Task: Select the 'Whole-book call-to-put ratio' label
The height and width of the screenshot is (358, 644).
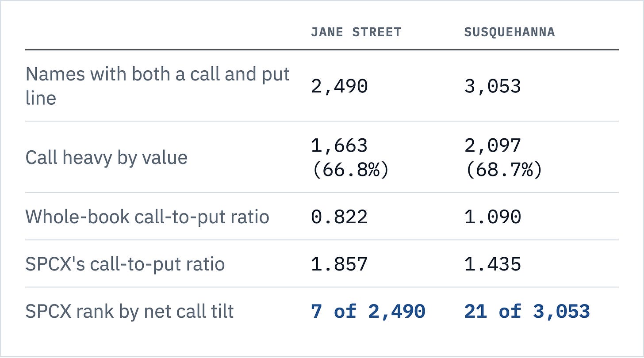Action: (147, 217)
